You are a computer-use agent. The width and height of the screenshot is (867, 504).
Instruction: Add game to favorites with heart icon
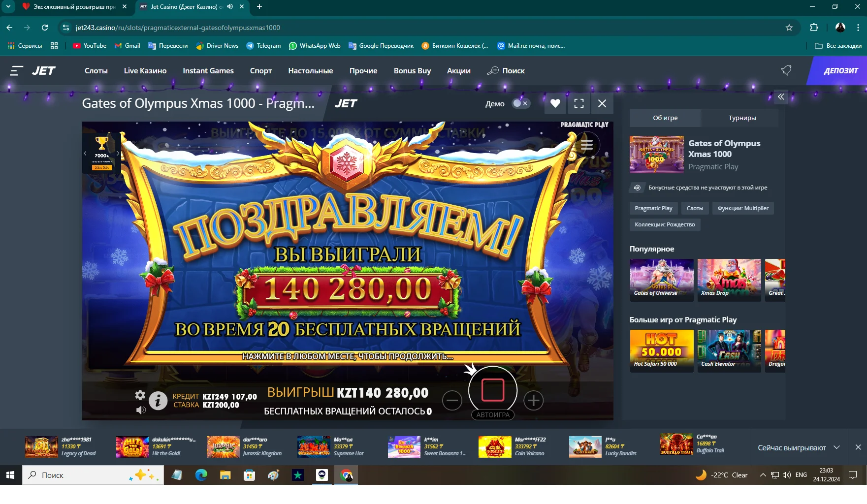[x=555, y=103]
